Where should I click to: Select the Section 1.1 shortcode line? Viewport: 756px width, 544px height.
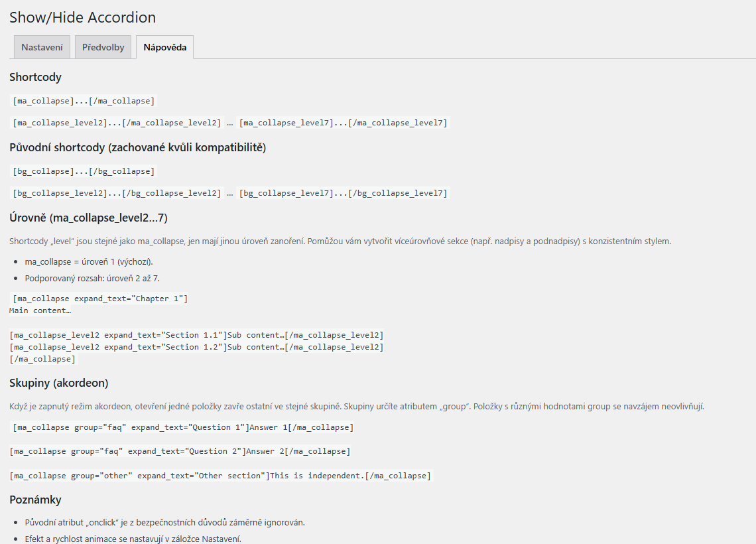point(199,335)
